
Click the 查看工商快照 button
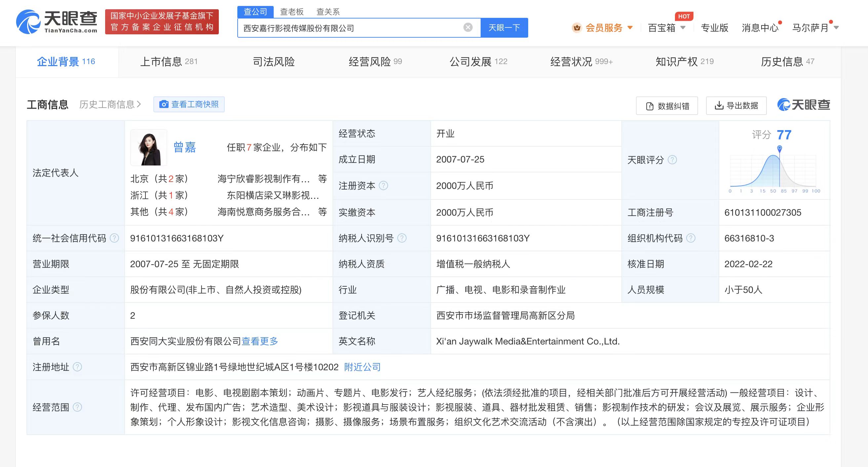point(189,104)
